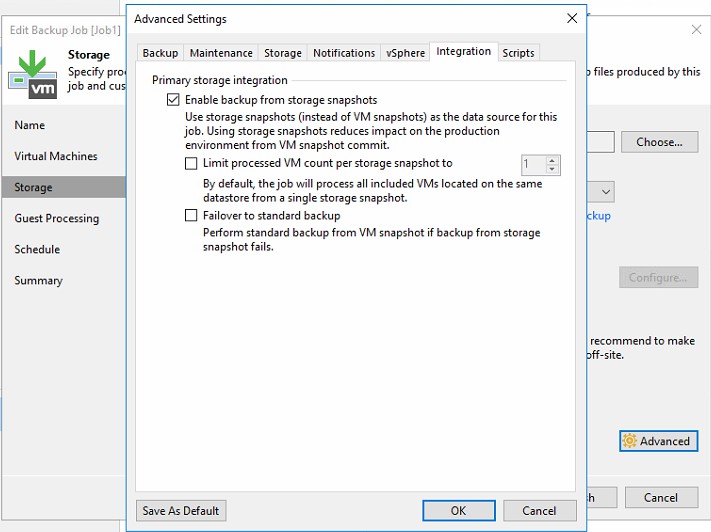This screenshot has height=532, width=711.
Task: Switch to the Scripts tab
Action: click(x=518, y=53)
